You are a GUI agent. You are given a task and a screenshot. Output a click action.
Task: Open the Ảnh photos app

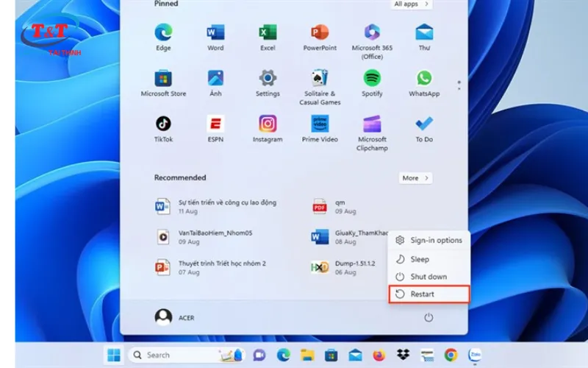215,83
